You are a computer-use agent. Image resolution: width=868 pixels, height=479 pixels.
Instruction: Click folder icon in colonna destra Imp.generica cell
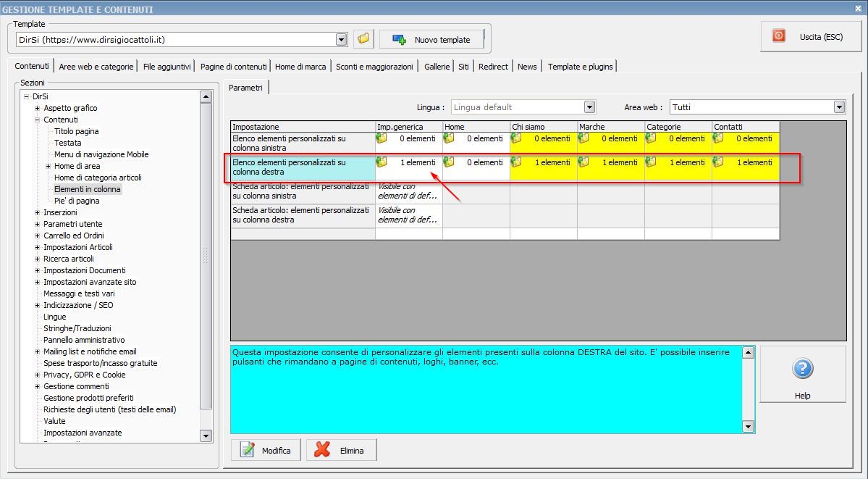click(382, 162)
